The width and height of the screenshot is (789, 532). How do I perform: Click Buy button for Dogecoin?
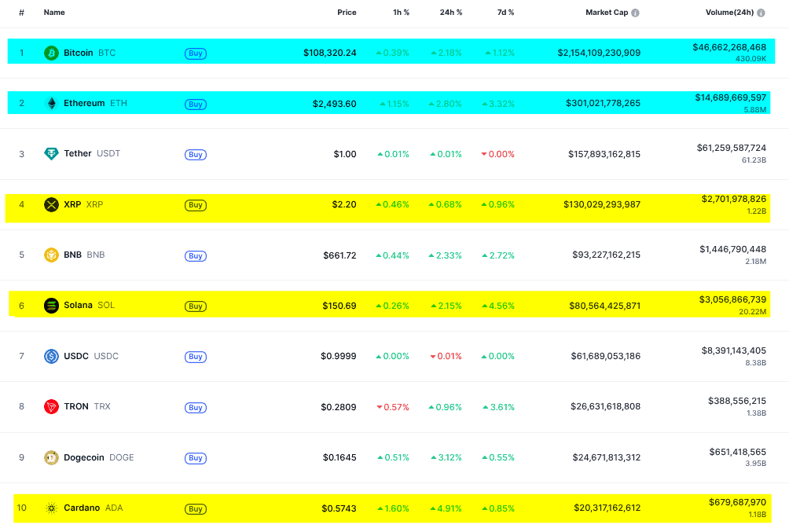(196, 458)
